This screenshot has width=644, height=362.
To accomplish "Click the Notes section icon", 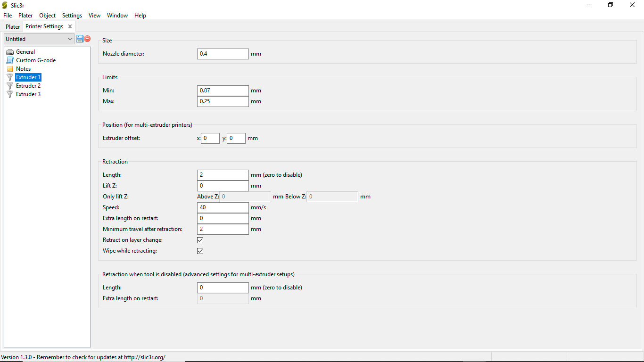I will point(10,69).
